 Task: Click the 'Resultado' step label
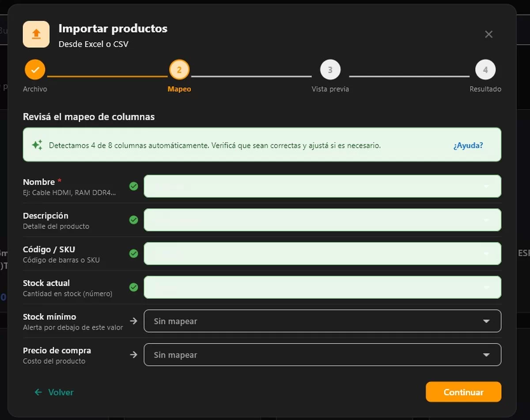[x=485, y=89]
